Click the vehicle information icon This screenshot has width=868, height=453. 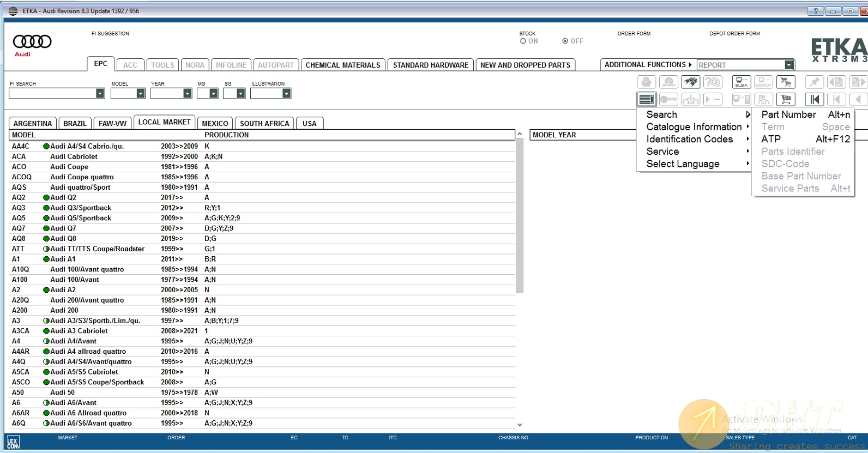(x=691, y=99)
